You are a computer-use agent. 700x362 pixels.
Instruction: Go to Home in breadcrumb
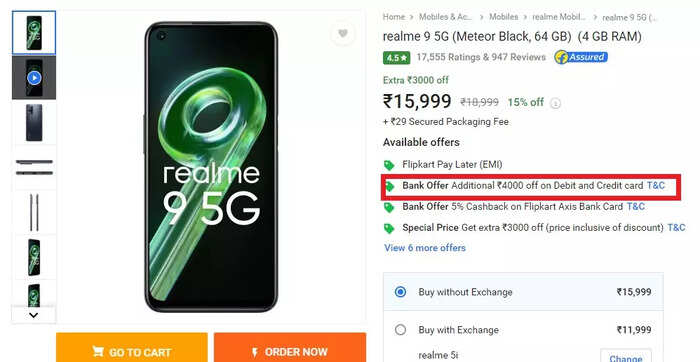tap(394, 17)
